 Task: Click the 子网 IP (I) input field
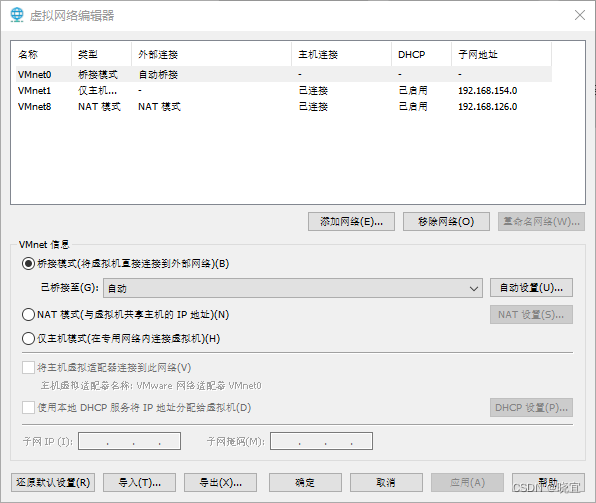(130, 441)
